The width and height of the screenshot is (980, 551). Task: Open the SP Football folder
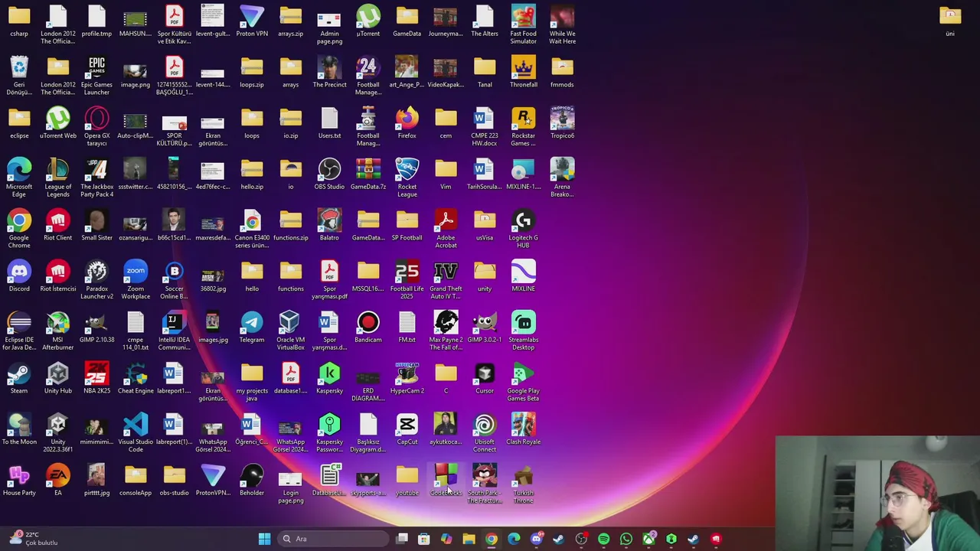407,225
